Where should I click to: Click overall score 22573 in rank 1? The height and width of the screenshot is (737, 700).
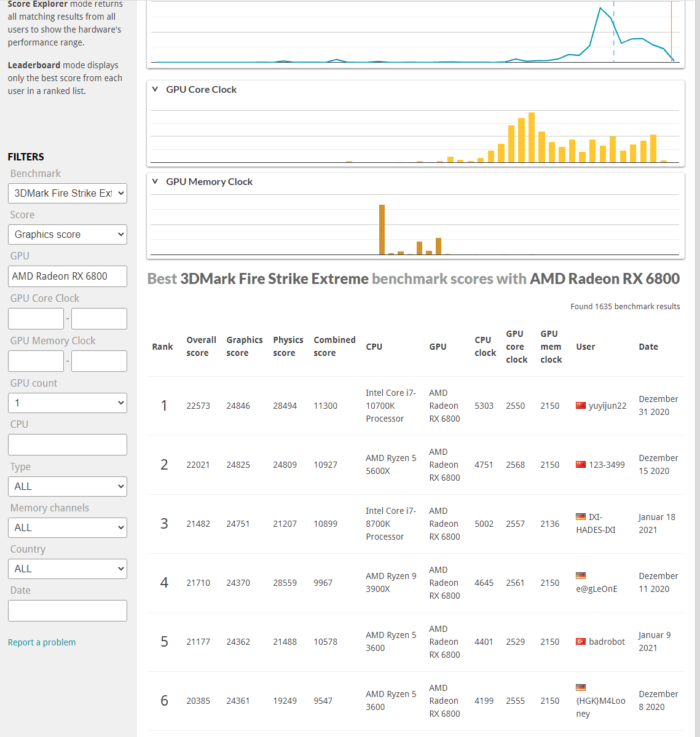[199, 406]
